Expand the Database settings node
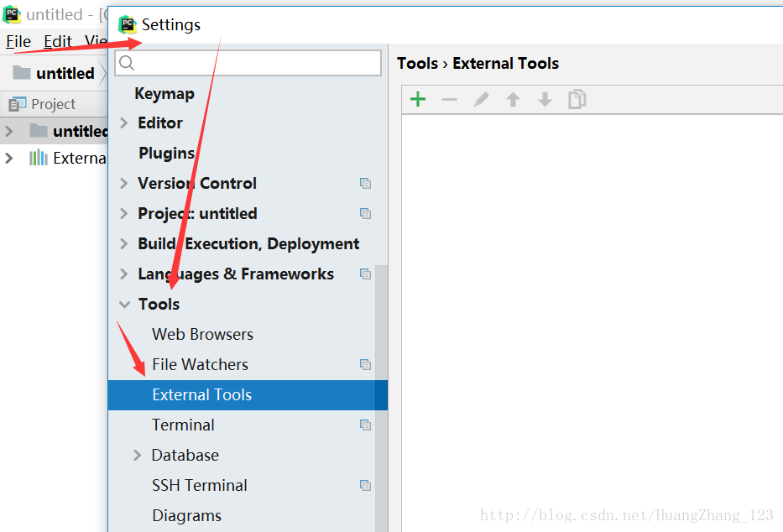This screenshot has height=532, width=783. coord(138,456)
